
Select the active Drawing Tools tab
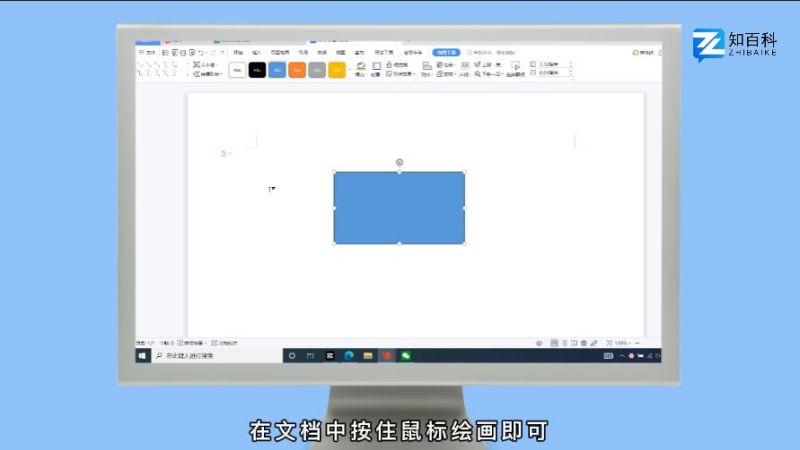point(446,52)
